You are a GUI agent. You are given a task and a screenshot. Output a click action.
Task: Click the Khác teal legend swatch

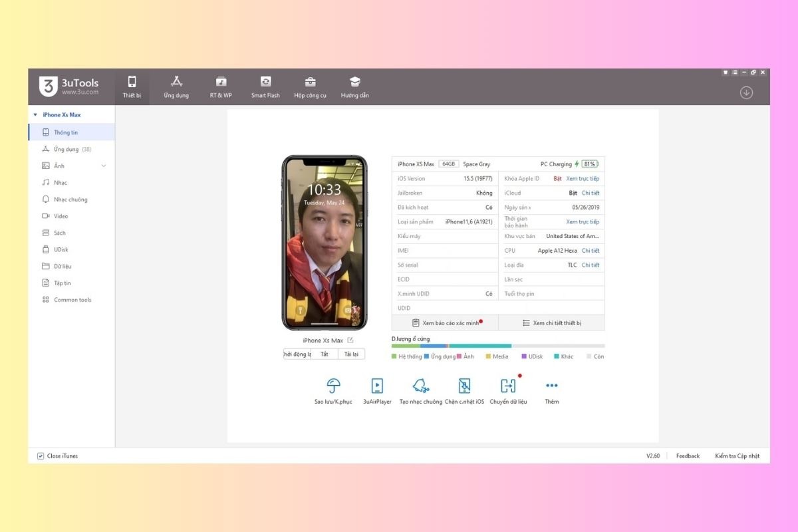[x=556, y=356]
